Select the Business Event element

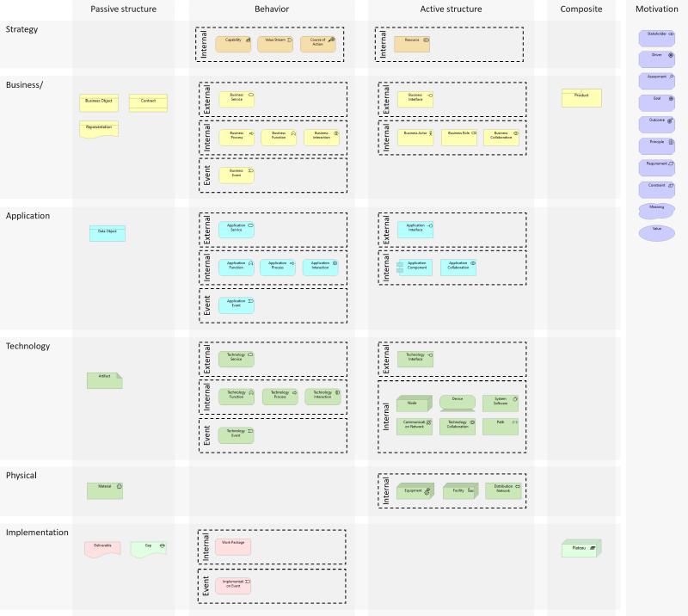[x=236, y=176]
